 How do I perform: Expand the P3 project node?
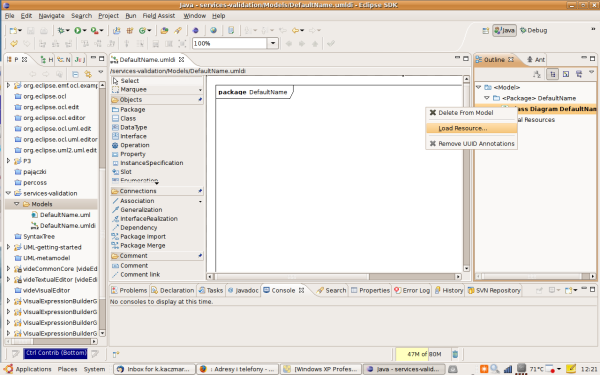[8, 161]
